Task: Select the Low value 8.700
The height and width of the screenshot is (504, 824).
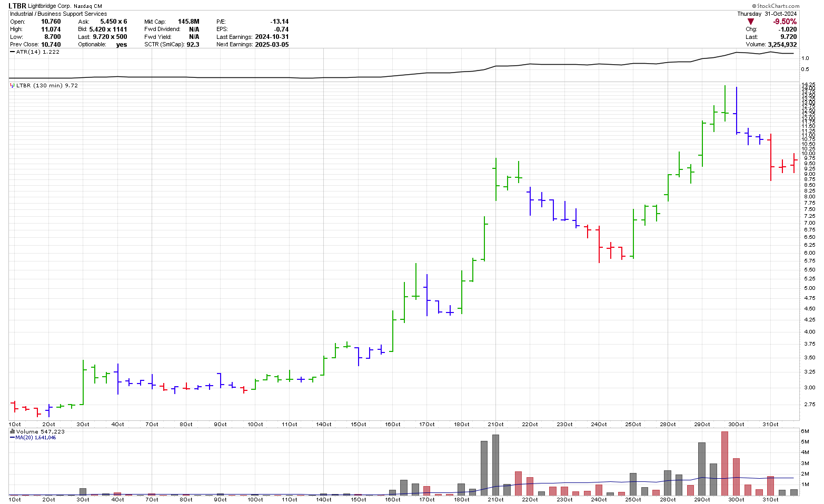Action: pyautogui.click(x=52, y=37)
